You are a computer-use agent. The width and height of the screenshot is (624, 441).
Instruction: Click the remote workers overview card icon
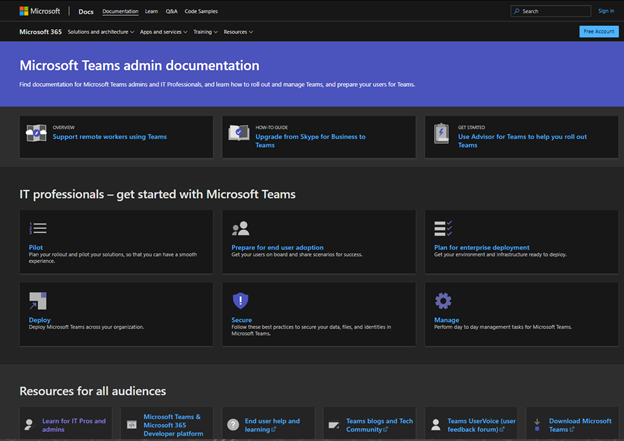tap(36, 133)
